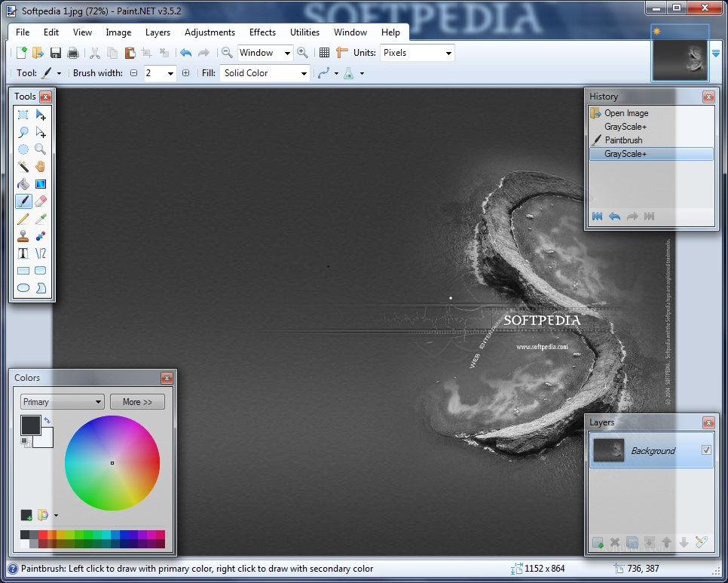The width and height of the screenshot is (728, 583).
Task: Pick a hue on the color wheel
Action: click(112, 463)
